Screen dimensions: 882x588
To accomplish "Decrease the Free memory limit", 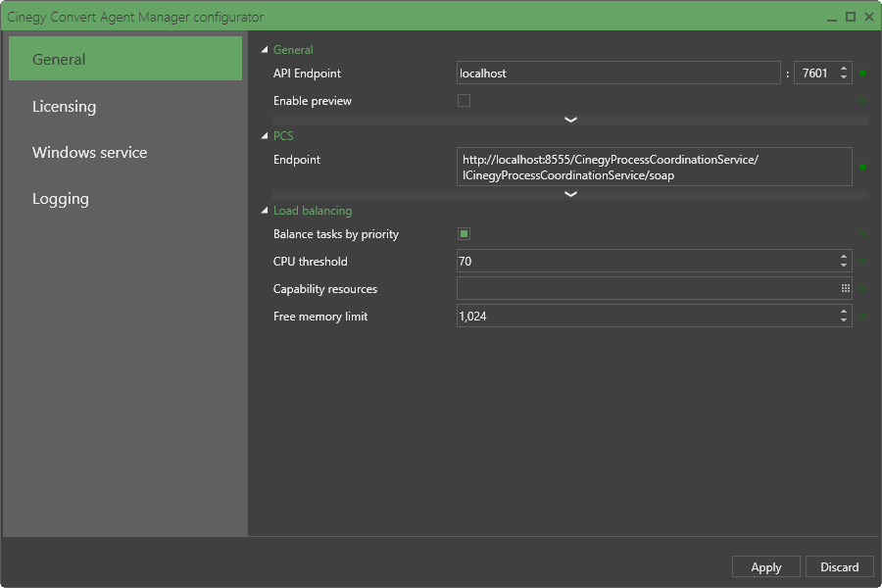I will point(844,320).
